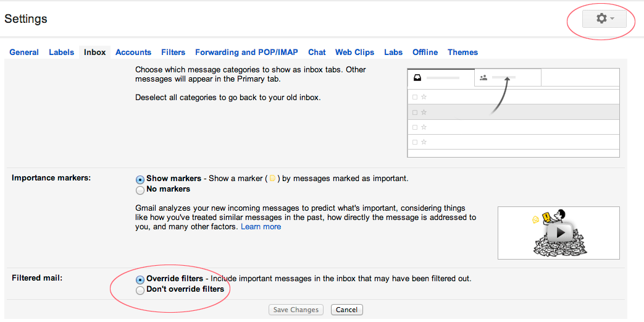The height and width of the screenshot is (322, 644).
Task: Click the Save Changes button
Action: click(x=296, y=310)
